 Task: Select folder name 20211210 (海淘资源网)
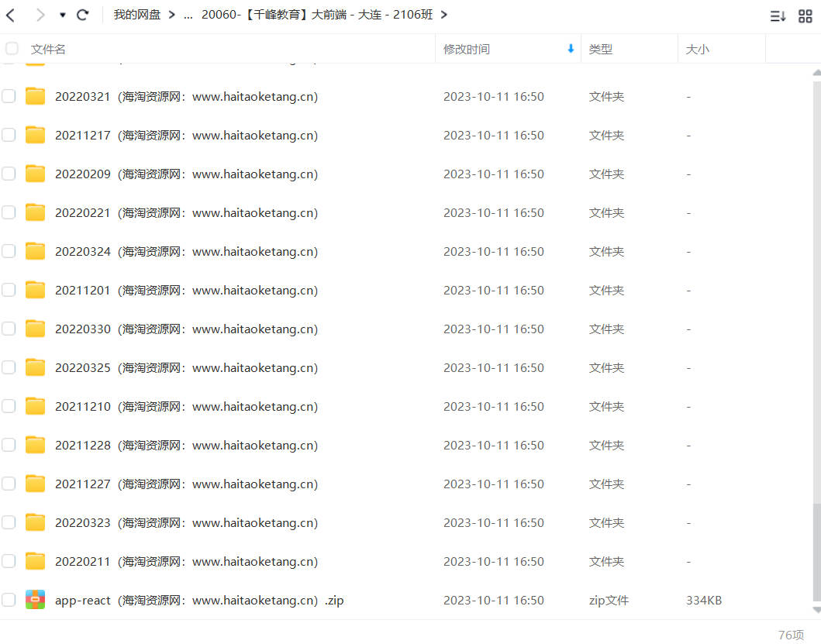pyautogui.click(x=186, y=407)
